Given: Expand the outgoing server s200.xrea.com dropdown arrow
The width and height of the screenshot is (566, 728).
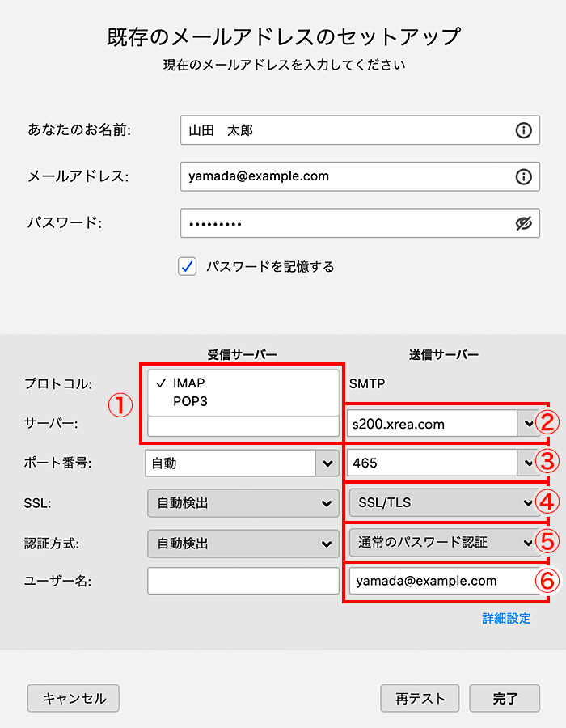Looking at the screenshot, I should (528, 423).
